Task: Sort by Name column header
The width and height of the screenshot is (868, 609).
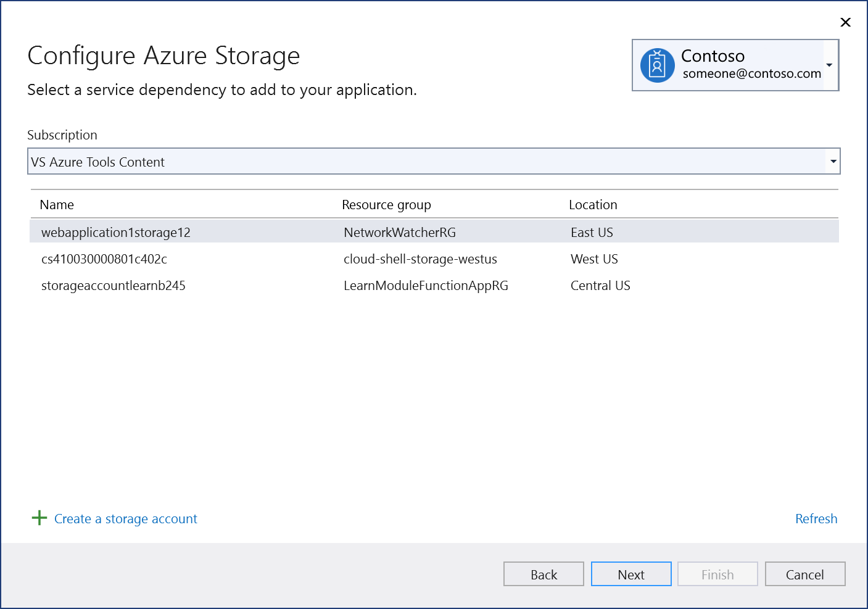Action: coord(57,205)
